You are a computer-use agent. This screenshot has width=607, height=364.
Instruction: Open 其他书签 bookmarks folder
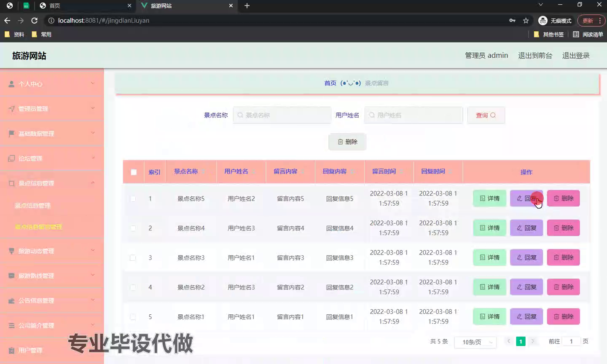548,35
